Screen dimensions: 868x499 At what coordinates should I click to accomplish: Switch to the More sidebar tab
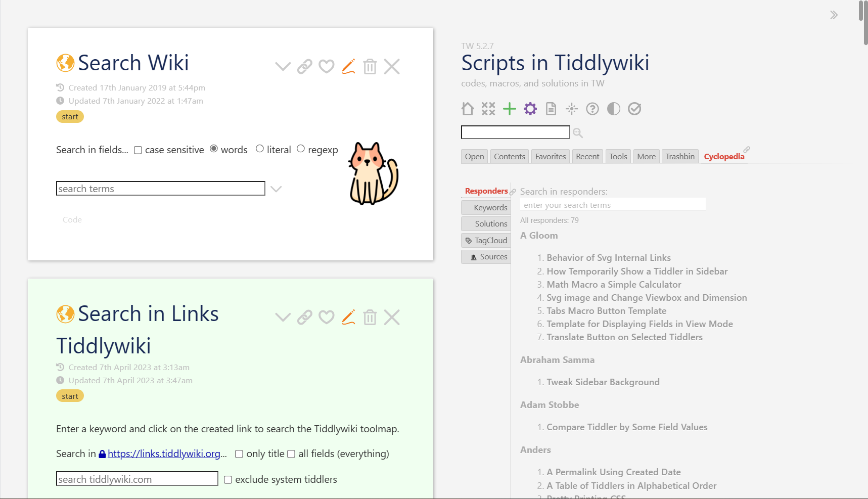647,156
